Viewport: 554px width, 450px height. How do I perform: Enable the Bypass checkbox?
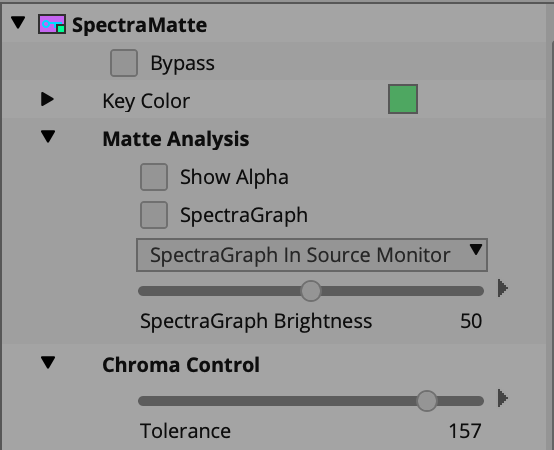[x=124, y=63]
